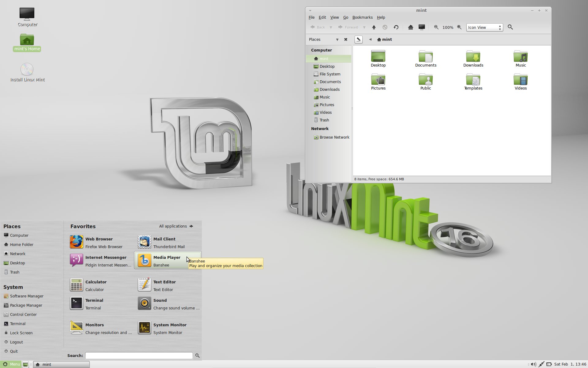Select the Public folder icon in file view
This screenshot has height=368, width=588.
(426, 82)
